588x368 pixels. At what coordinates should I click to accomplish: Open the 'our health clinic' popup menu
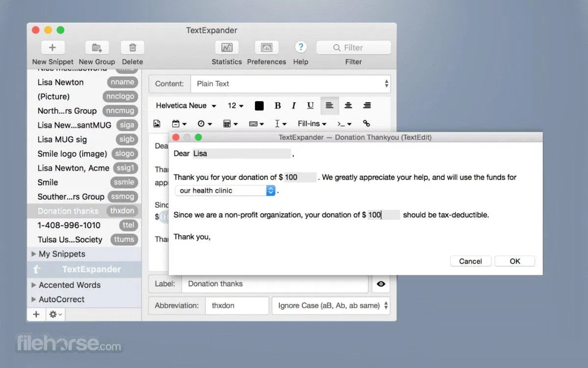pyautogui.click(x=225, y=190)
